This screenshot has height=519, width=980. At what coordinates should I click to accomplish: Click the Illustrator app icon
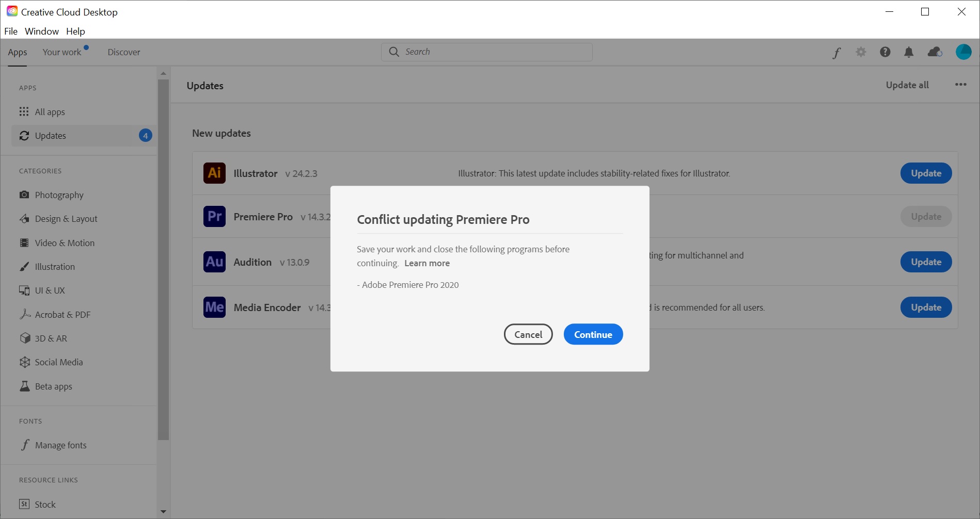pos(214,173)
